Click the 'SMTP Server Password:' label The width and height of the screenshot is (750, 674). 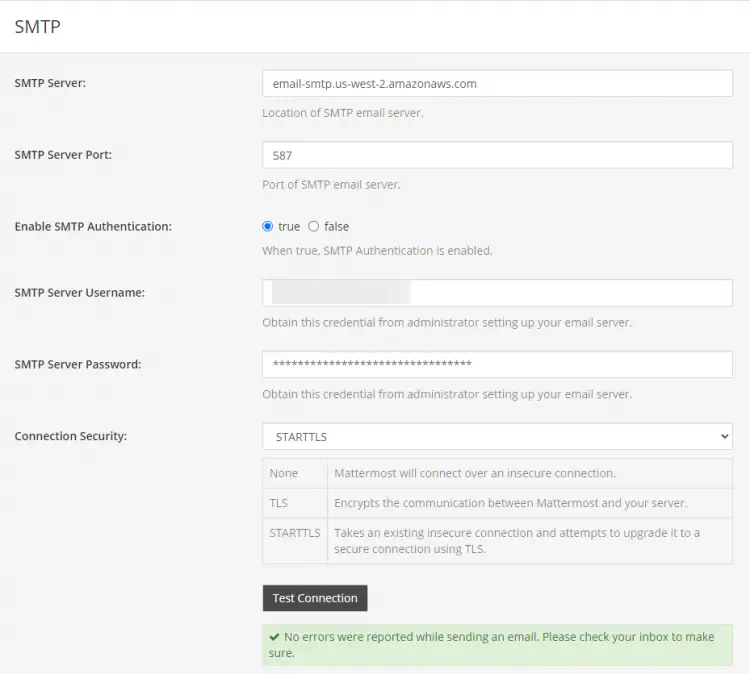78,364
